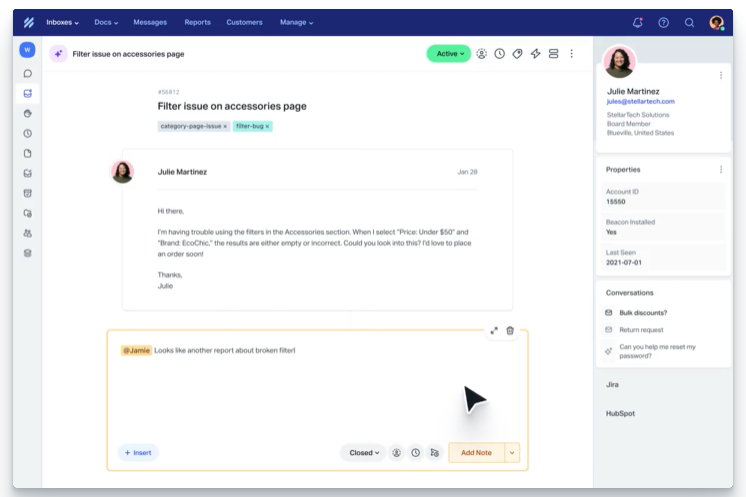
Task: Click the Add Note button
Action: pos(476,453)
